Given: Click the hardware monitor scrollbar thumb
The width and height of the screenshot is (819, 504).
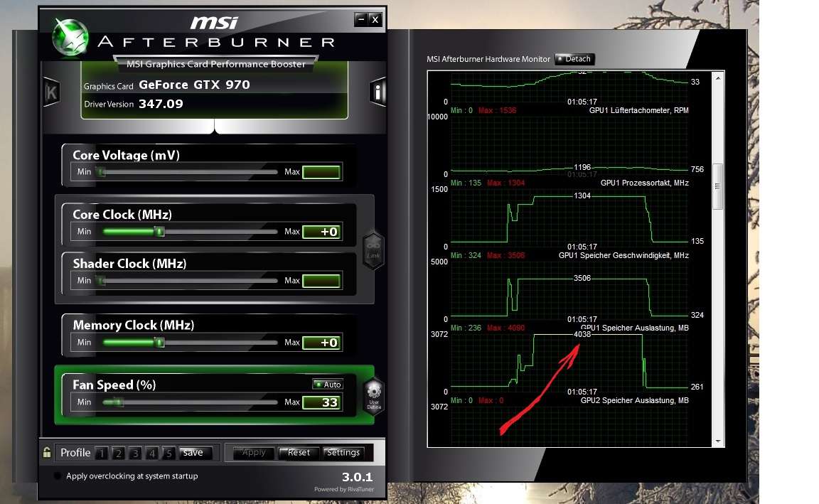Looking at the screenshot, I should click(x=717, y=186).
